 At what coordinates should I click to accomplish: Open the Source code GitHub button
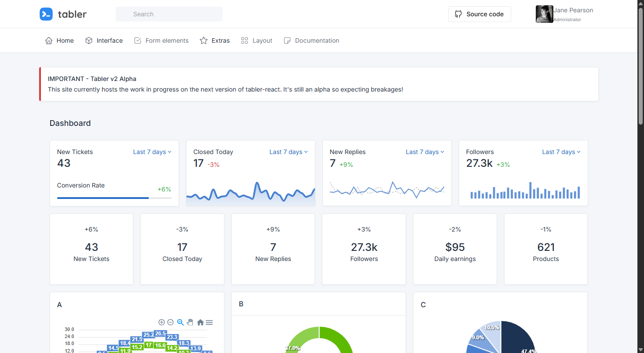click(x=479, y=14)
